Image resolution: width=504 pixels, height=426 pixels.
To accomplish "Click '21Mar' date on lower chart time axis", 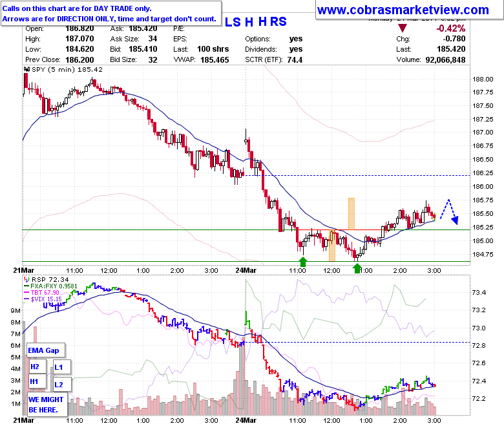I will point(23,420).
